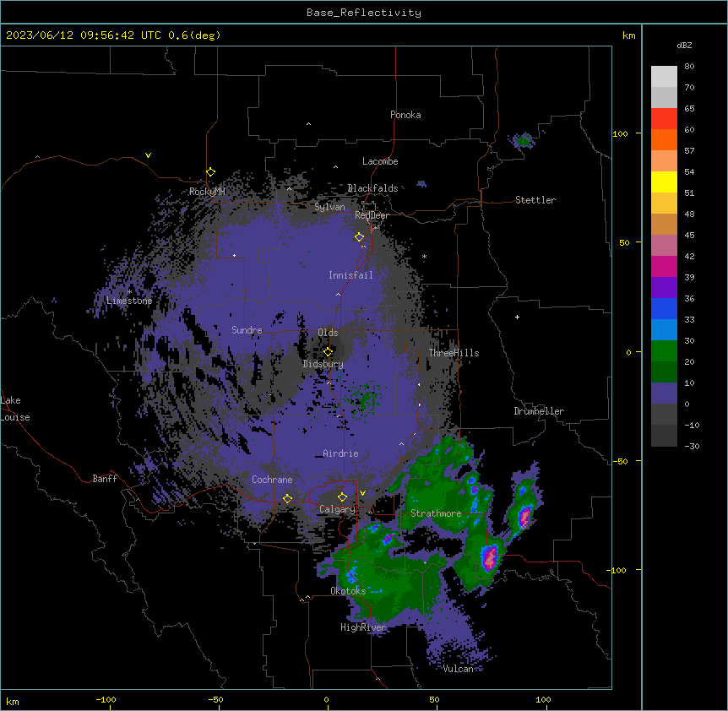This screenshot has width=728, height=711.
Task: Click the Didsbury city label
Action: 323,364
